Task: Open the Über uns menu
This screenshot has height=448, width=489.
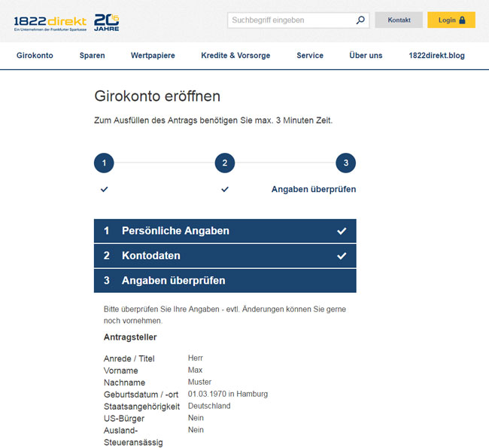Action: tap(366, 56)
